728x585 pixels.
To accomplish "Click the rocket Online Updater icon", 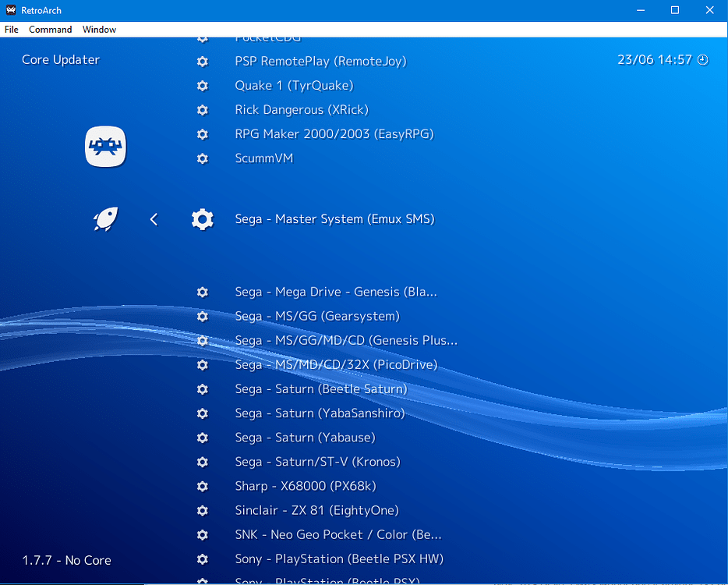I will point(106,219).
